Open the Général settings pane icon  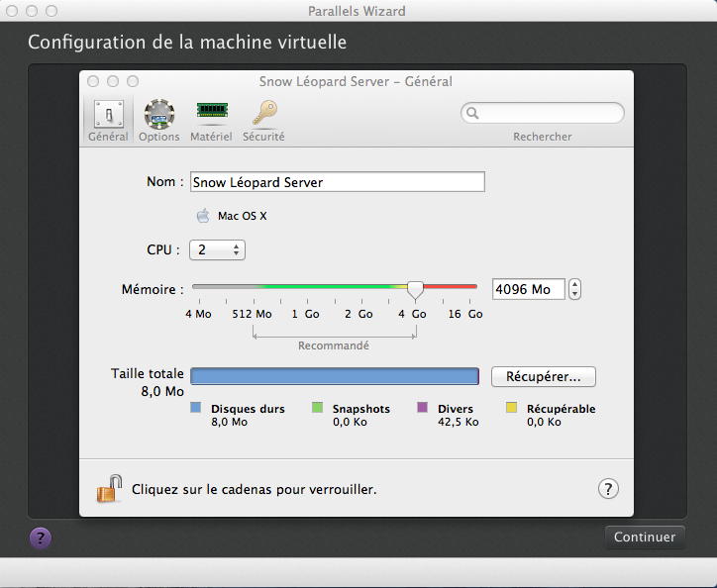coord(108,114)
